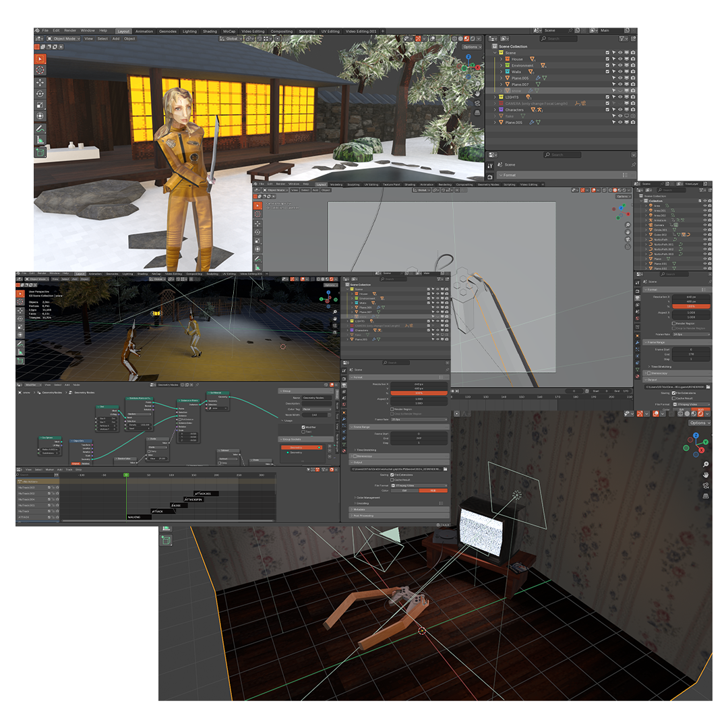Viewport: 728px width, 728px height.
Task: Select the WALKING strip in NLA editor
Action: click(x=139, y=517)
